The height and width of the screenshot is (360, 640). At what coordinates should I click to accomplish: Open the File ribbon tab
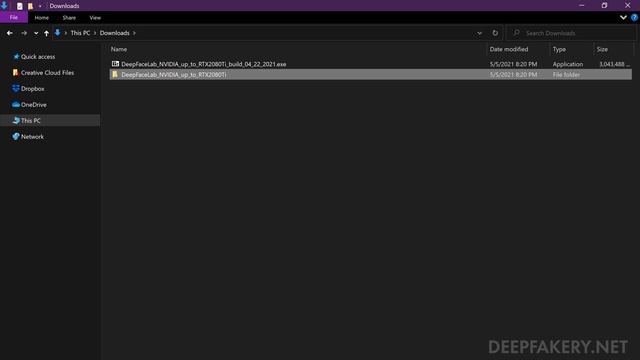click(14, 18)
